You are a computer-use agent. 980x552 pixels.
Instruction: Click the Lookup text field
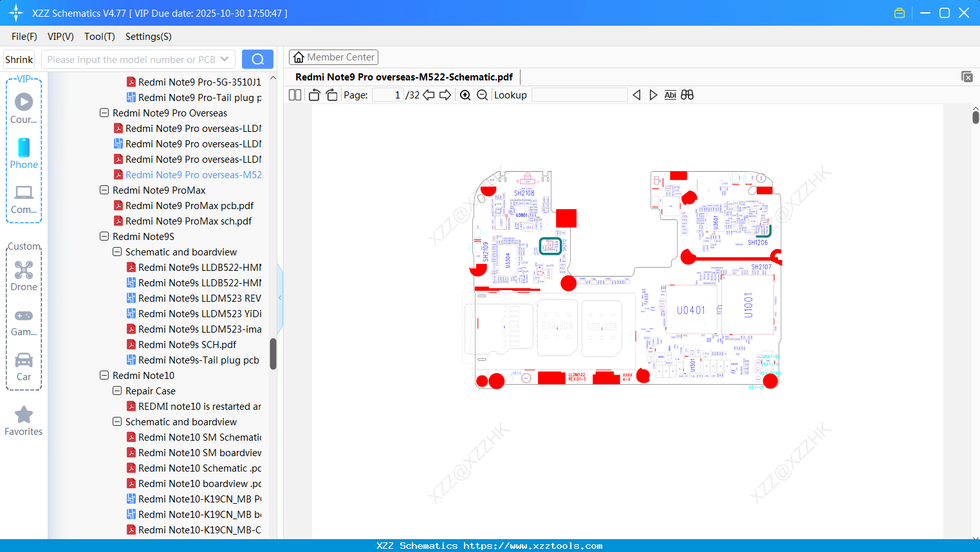pos(579,95)
